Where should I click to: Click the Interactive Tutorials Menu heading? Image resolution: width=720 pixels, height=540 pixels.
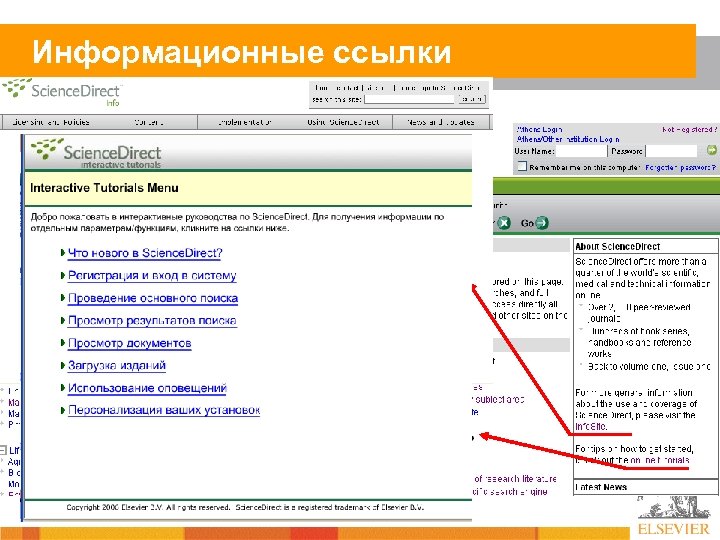(104, 188)
